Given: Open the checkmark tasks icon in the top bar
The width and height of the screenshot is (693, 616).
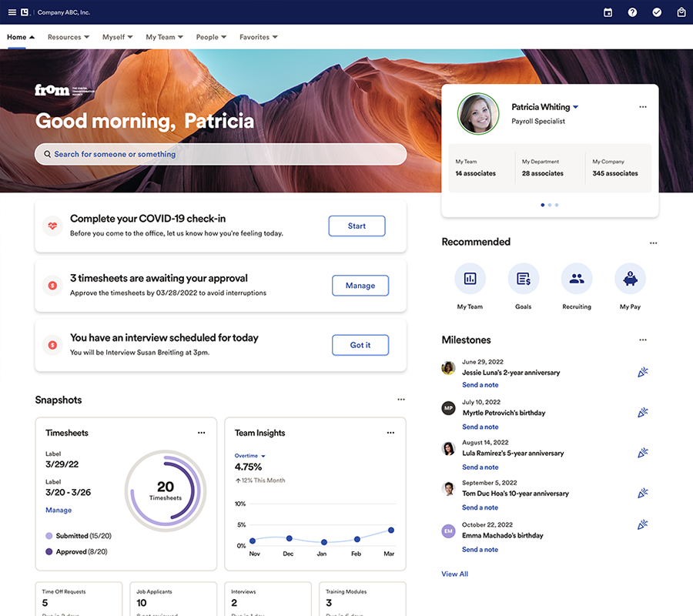Looking at the screenshot, I should (657, 12).
